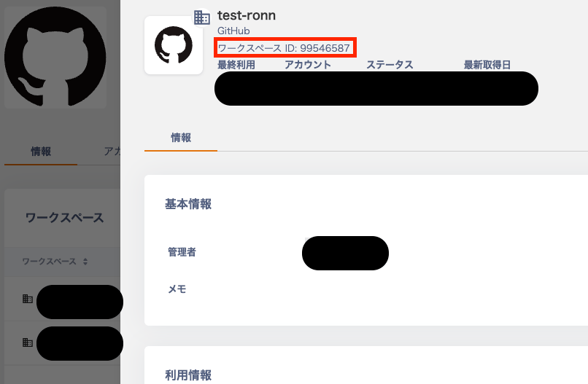Click the GitHub service name under test-ronn
Screen dimensions: 588x384
pyautogui.click(x=233, y=31)
